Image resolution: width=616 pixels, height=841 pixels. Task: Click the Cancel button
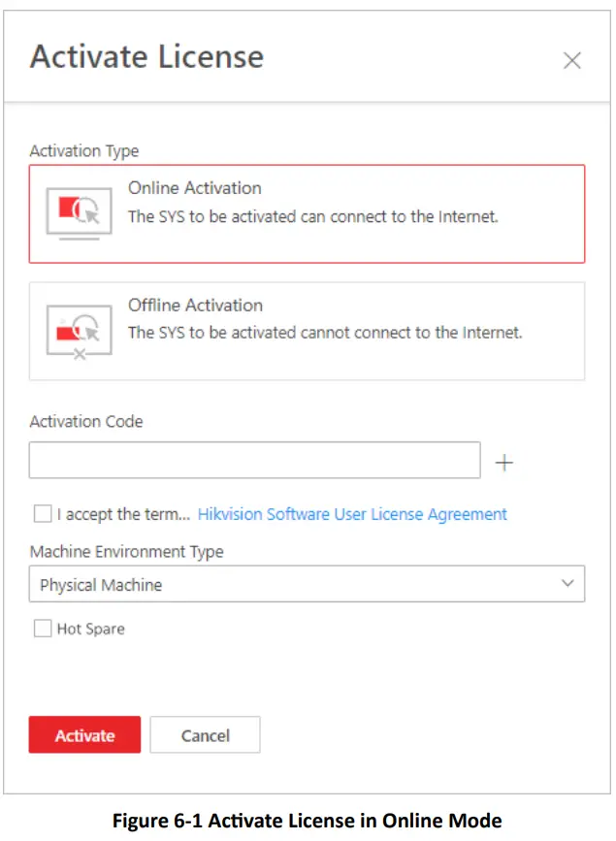coord(205,734)
